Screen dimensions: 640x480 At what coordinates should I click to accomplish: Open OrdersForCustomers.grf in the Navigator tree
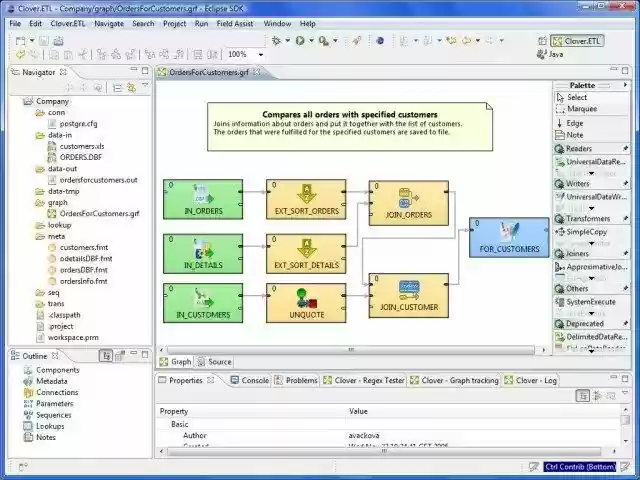point(99,213)
